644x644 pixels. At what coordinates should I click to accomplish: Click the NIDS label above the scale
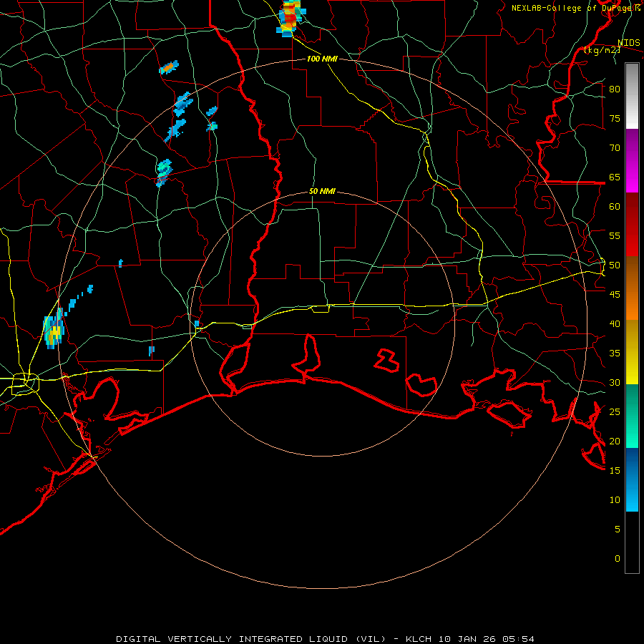pos(628,43)
